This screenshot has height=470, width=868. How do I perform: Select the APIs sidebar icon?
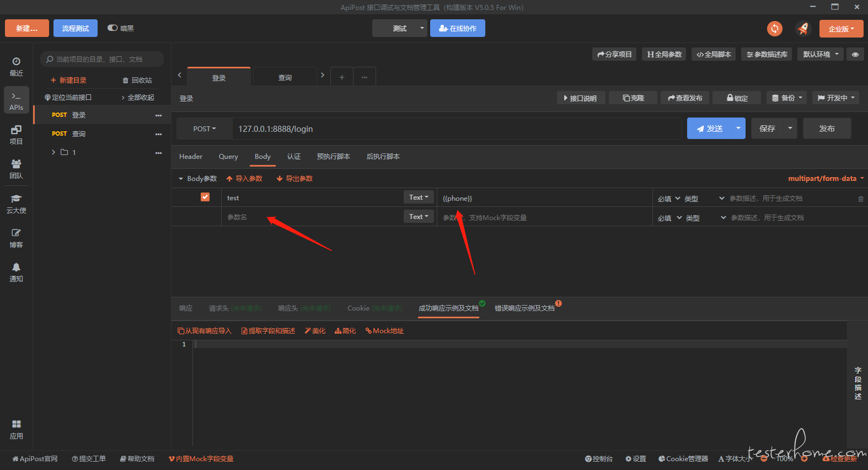[x=16, y=100]
